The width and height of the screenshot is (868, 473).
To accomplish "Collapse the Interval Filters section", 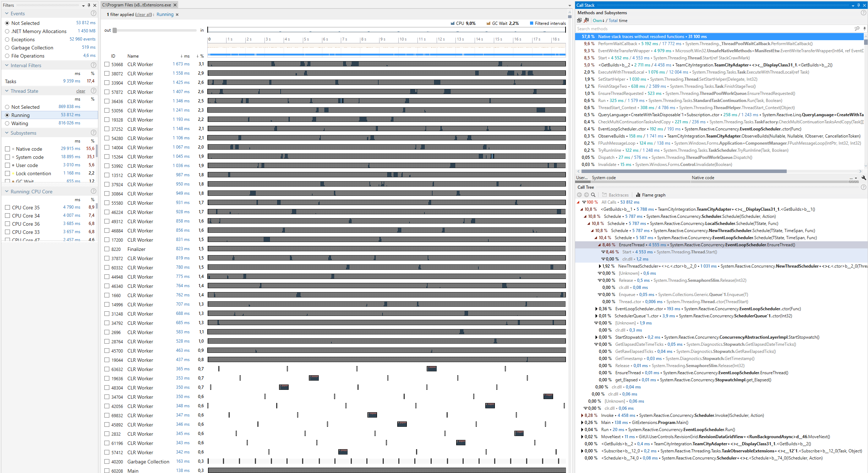I will tap(6, 65).
